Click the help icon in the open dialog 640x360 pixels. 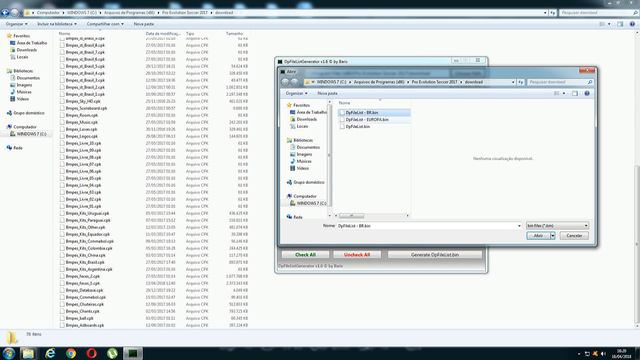click(587, 93)
